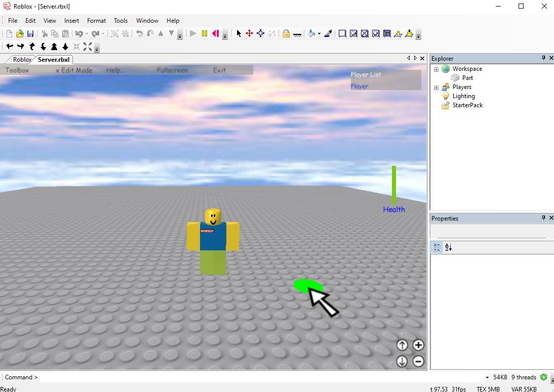Ungroup the selection with the Ungroup icon
This screenshot has width=554, height=392.
pyautogui.click(x=125, y=33)
